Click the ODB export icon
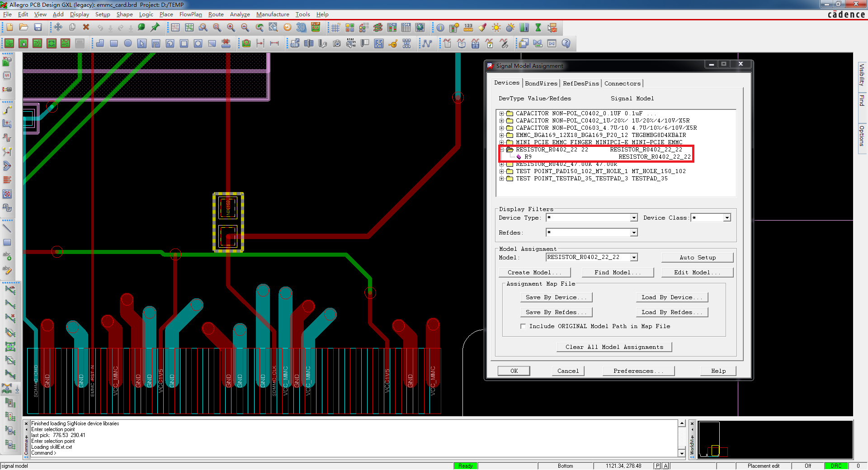The width and height of the screenshot is (868, 470). click(x=295, y=43)
